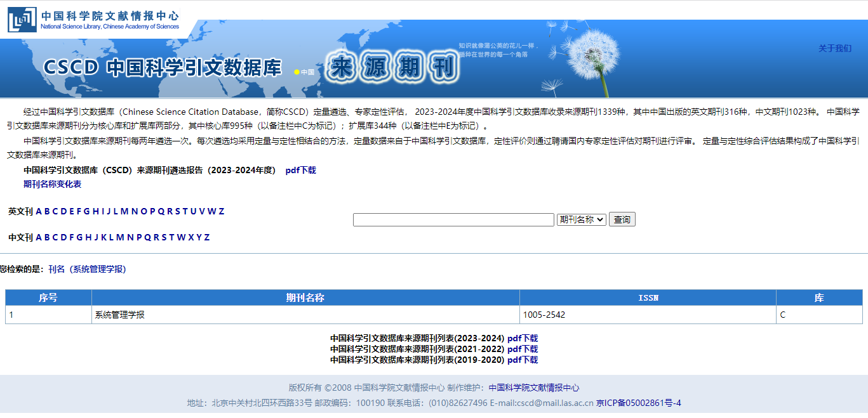
Task: Open 期刊名称变化表 link
Action: click(52, 184)
